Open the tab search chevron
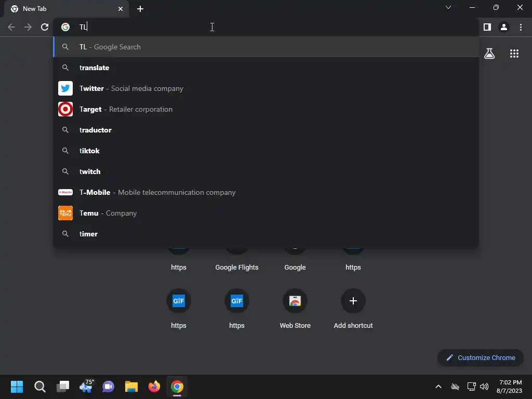Screen dimensions: 532x399 [448, 7]
